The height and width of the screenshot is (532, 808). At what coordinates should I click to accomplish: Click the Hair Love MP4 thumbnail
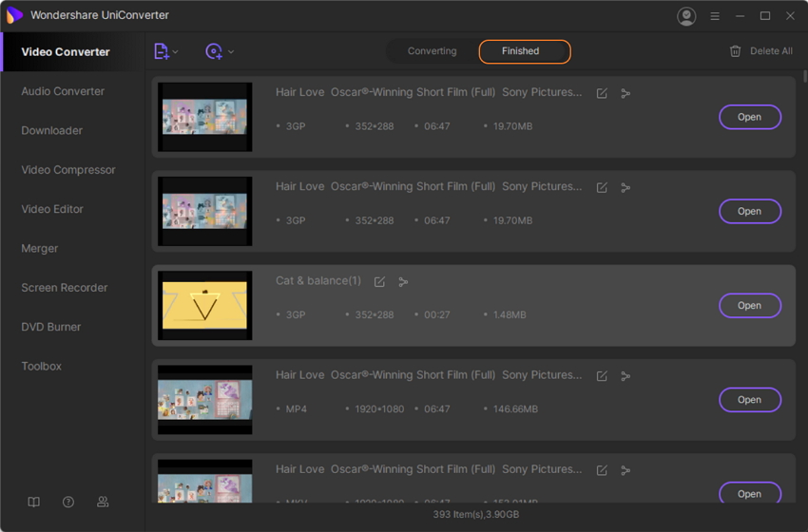[204, 400]
